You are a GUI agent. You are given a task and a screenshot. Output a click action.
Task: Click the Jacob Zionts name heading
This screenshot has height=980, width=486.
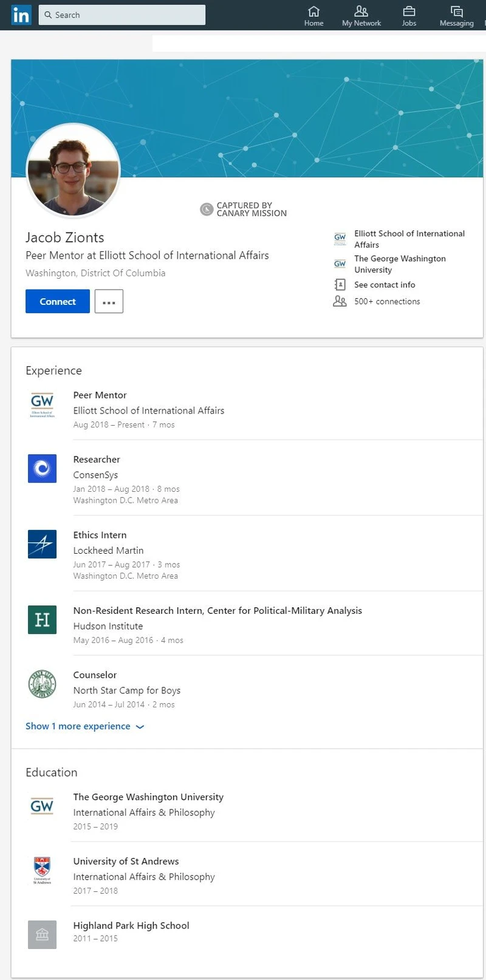coord(65,237)
